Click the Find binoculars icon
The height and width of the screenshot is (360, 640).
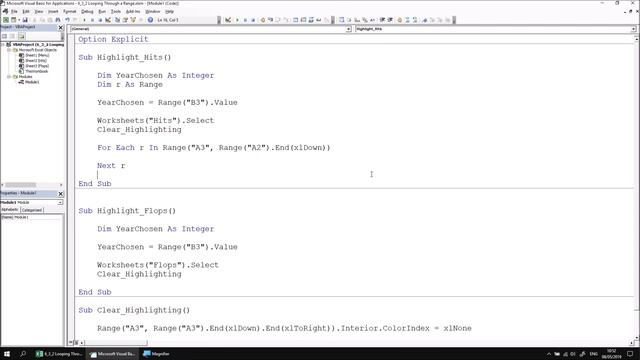58,20
